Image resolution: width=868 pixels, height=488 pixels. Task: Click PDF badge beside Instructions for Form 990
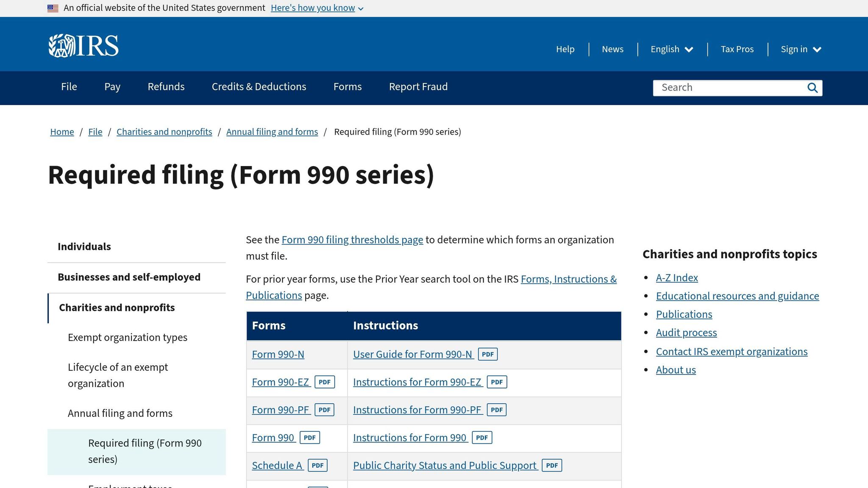[482, 438]
